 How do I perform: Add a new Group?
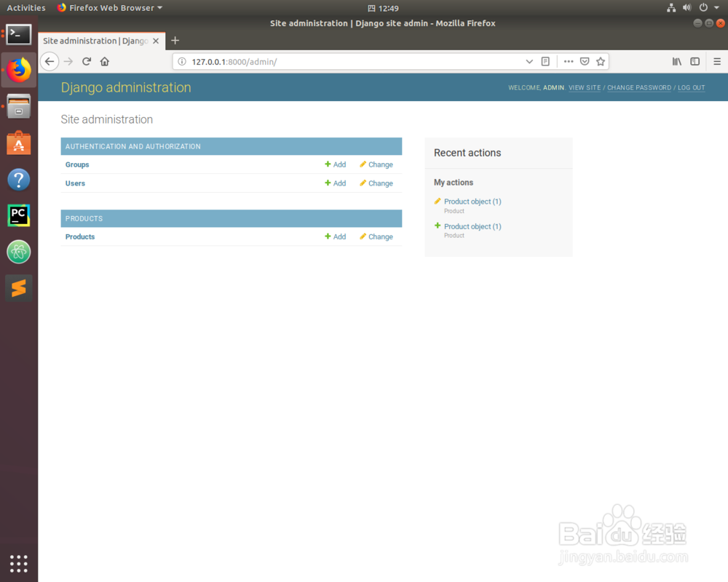(x=335, y=164)
